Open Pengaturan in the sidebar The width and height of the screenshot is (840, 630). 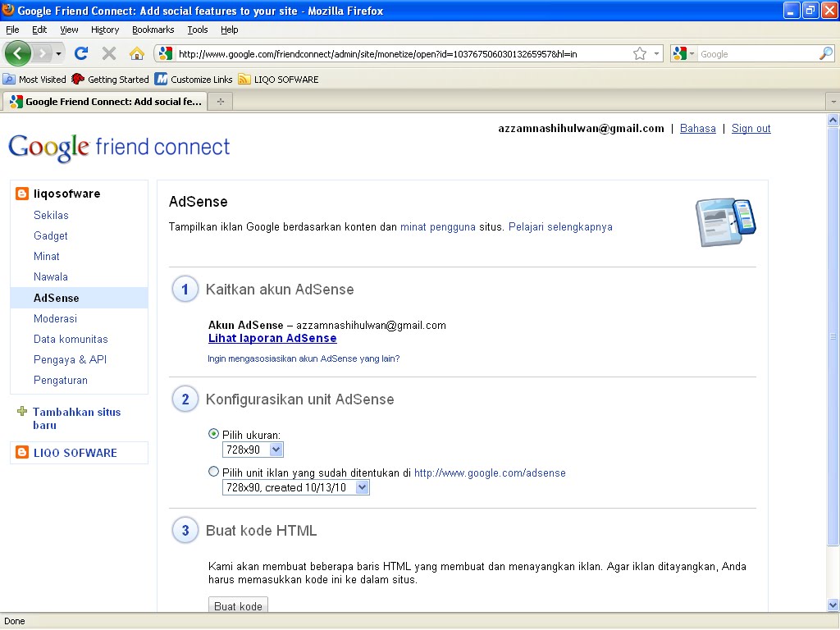pyautogui.click(x=61, y=380)
